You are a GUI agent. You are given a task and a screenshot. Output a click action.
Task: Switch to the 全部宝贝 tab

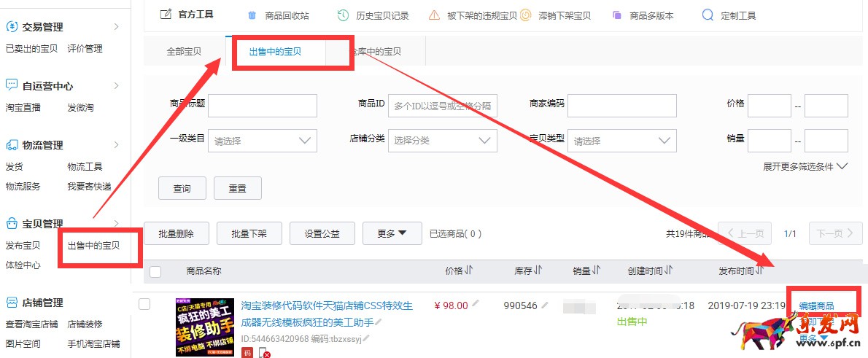click(x=184, y=52)
